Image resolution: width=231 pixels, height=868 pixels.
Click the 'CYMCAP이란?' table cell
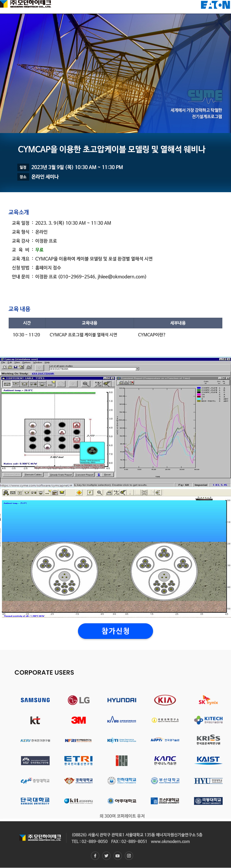[151, 335]
